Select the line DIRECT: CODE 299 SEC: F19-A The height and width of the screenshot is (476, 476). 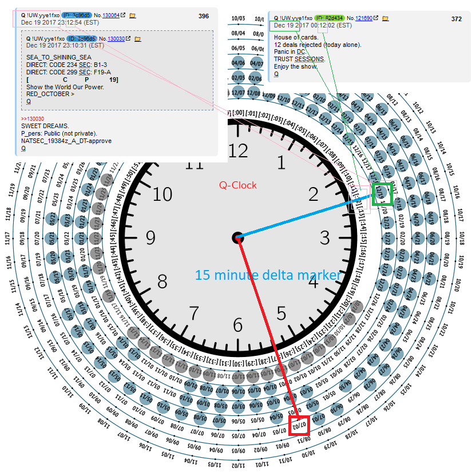[x=69, y=72]
